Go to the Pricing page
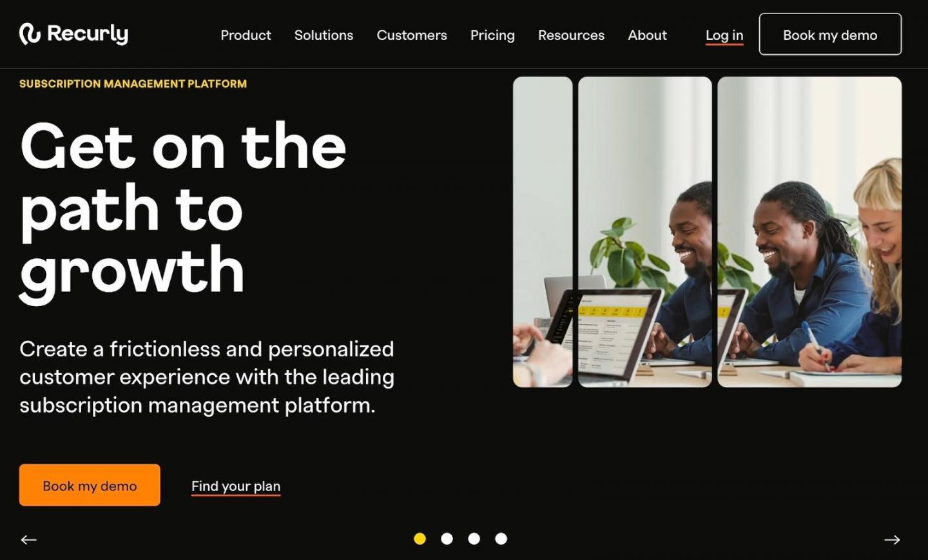 [x=492, y=35]
